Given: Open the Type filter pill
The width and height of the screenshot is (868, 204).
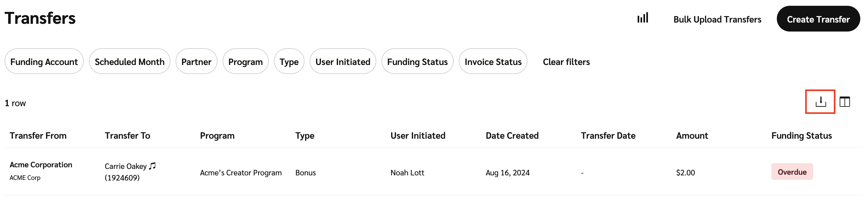Looking at the screenshot, I should (x=289, y=61).
